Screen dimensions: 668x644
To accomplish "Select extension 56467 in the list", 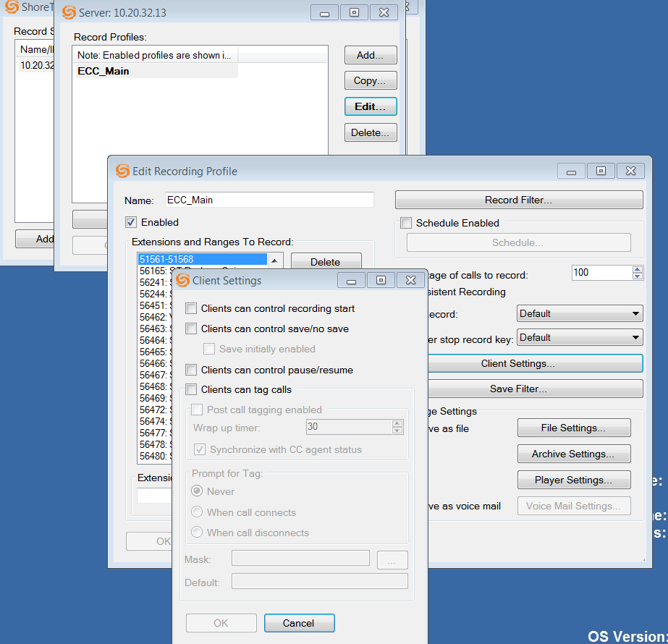I will click(x=156, y=375).
